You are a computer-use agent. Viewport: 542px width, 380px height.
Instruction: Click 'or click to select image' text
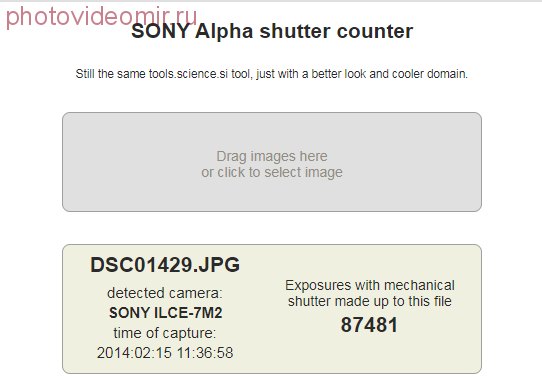pyautogui.click(x=272, y=172)
